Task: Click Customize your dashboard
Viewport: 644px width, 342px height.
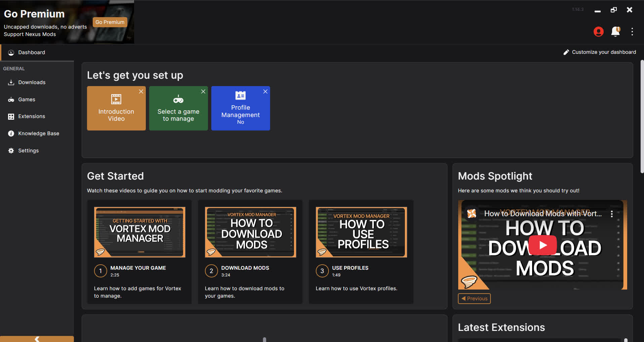Action: point(600,52)
